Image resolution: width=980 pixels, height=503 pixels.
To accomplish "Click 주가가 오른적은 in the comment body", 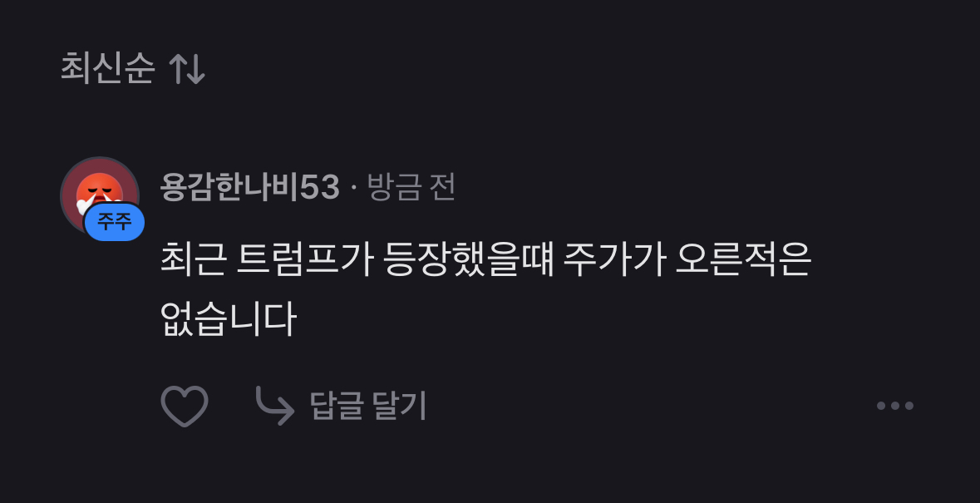I will (687, 258).
